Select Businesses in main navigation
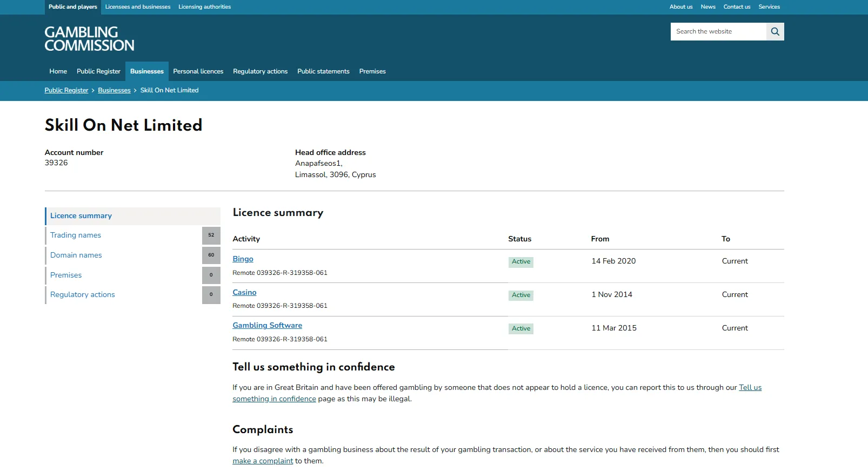This screenshot has height=472, width=868. (x=147, y=71)
